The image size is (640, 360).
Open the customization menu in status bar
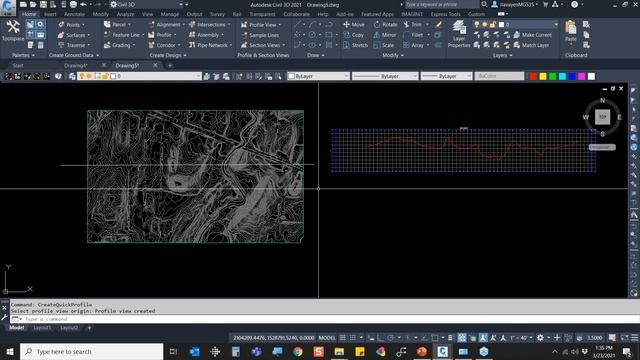point(635,338)
